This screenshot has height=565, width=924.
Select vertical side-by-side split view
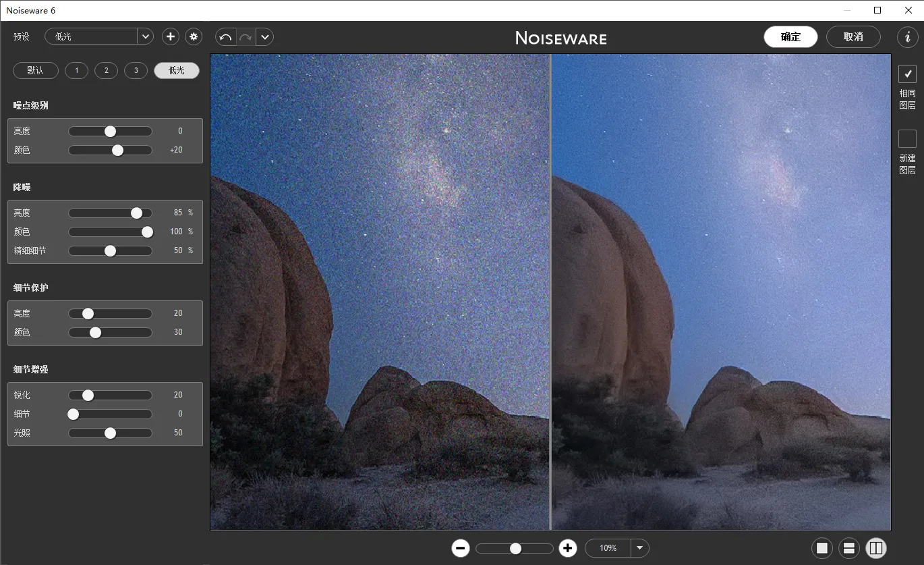click(x=876, y=548)
